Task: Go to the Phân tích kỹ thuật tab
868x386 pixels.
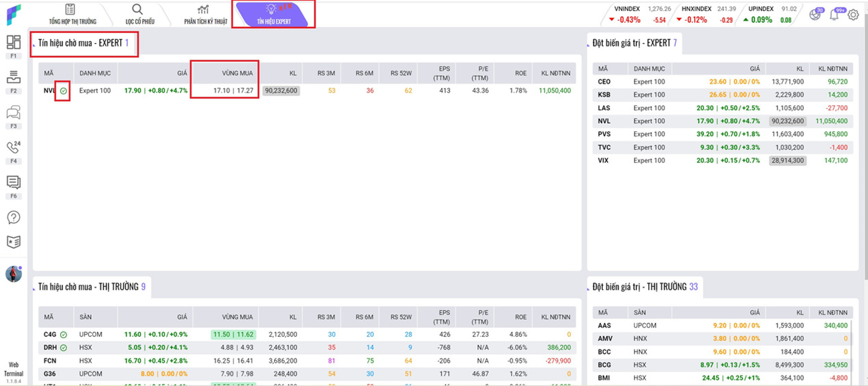Action: [x=205, y=15]
